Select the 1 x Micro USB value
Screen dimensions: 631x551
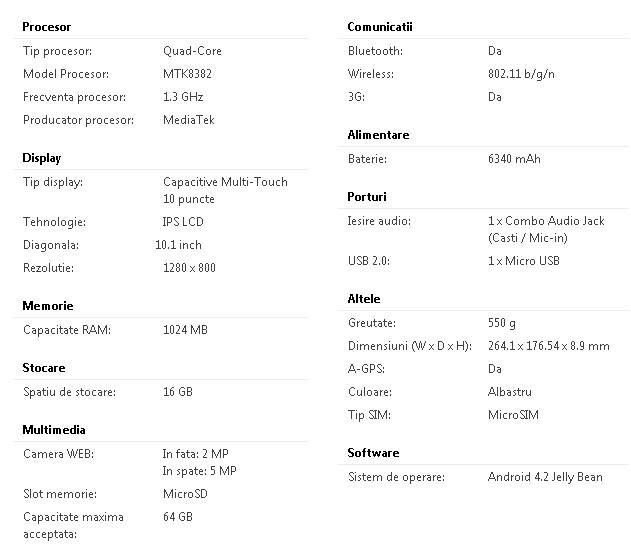click(524, 261)
